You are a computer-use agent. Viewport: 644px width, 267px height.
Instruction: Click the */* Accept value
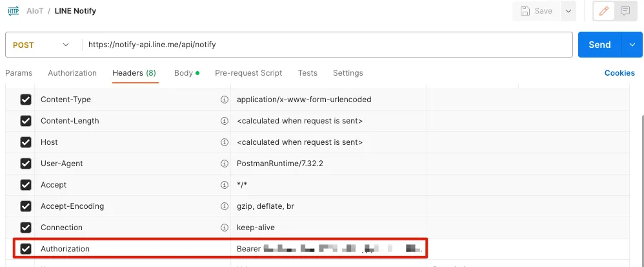click(242, 185)
